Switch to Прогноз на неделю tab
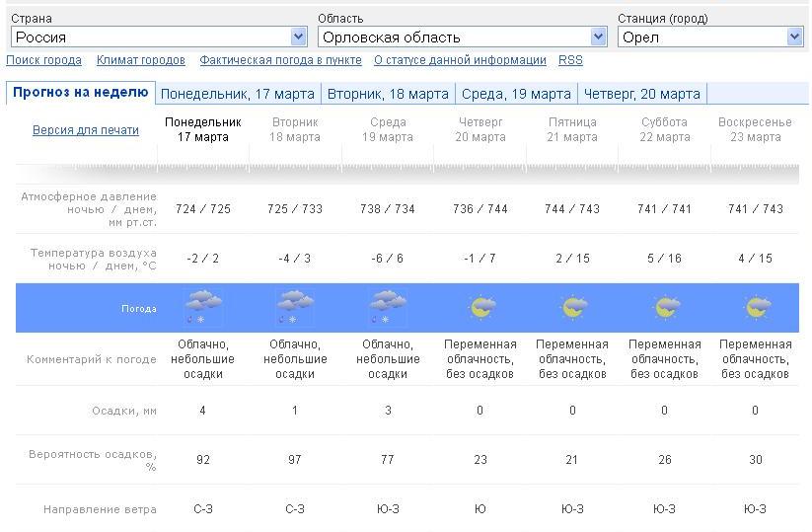This screenshot has height=532, width=812. tap(80, 93)
